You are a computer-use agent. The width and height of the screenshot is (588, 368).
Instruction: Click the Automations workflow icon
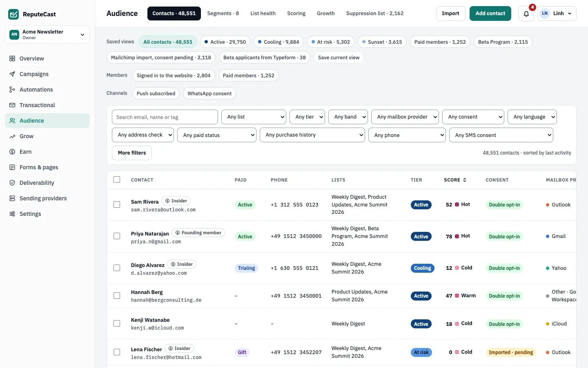click(x=12, y=90)
